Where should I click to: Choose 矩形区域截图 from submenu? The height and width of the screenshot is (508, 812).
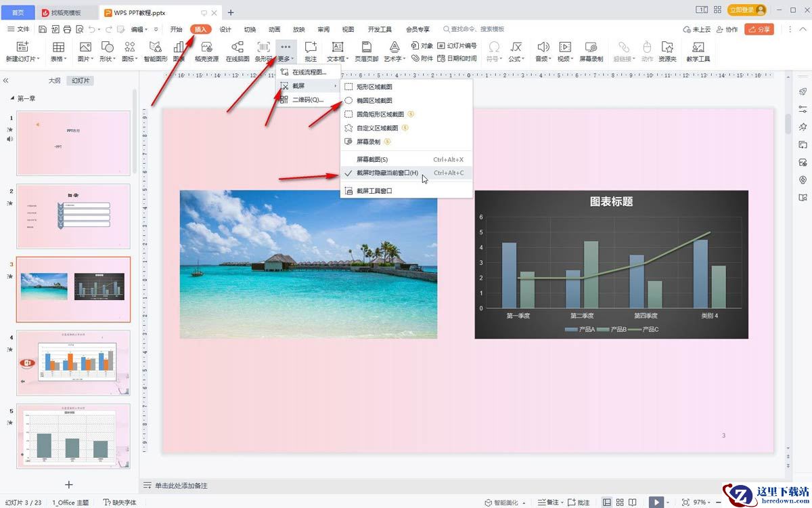(x=406, y=87)
